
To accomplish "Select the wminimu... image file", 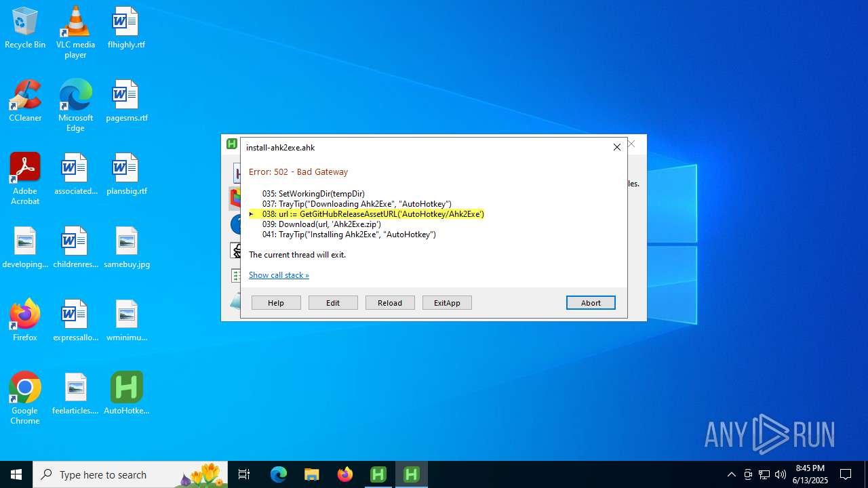I will [x=126, y=321].
